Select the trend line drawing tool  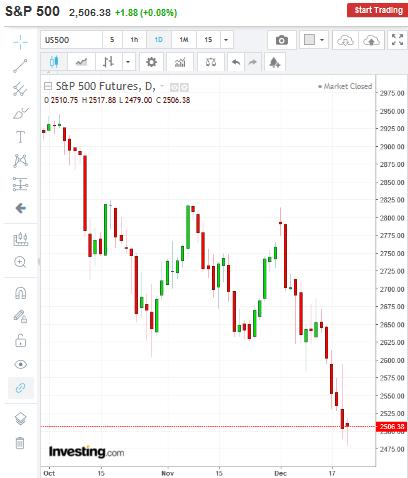click(20, 66)
